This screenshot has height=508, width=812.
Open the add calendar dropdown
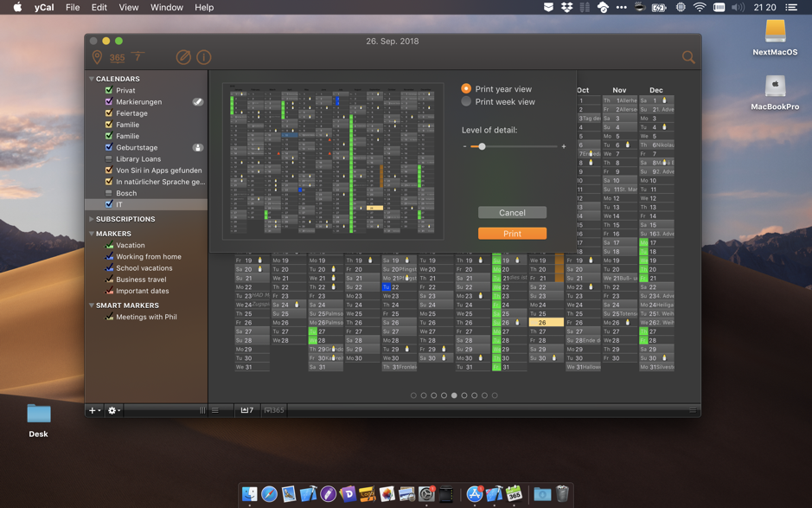tap(95, 410)
